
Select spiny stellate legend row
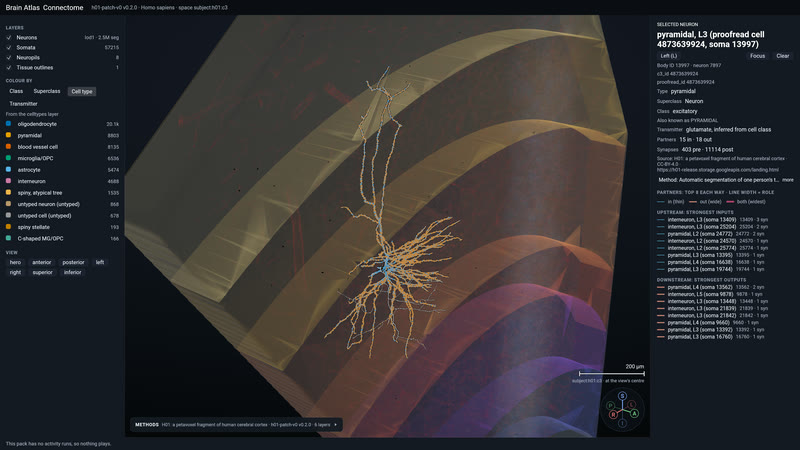coord(62,227)
